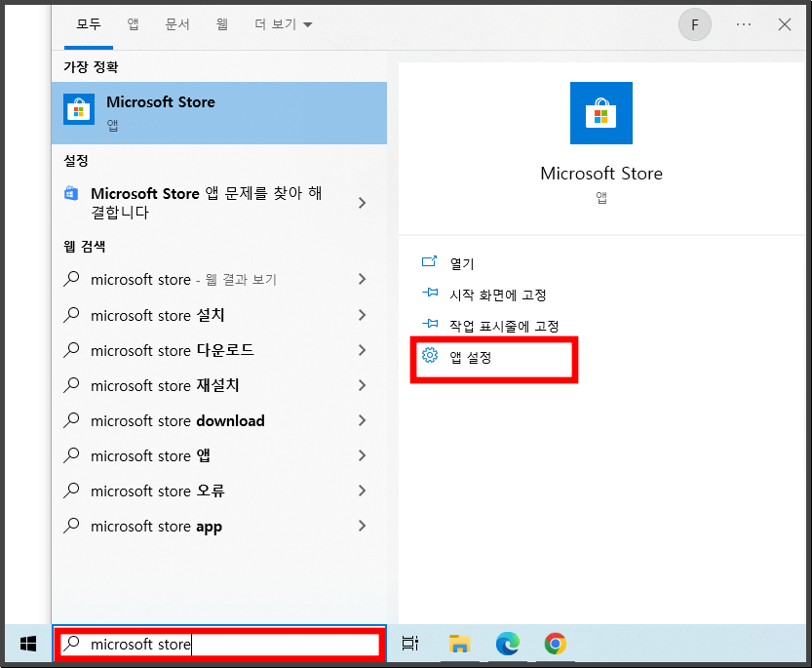Click the magnifier icon in search box

click(71, 643)
